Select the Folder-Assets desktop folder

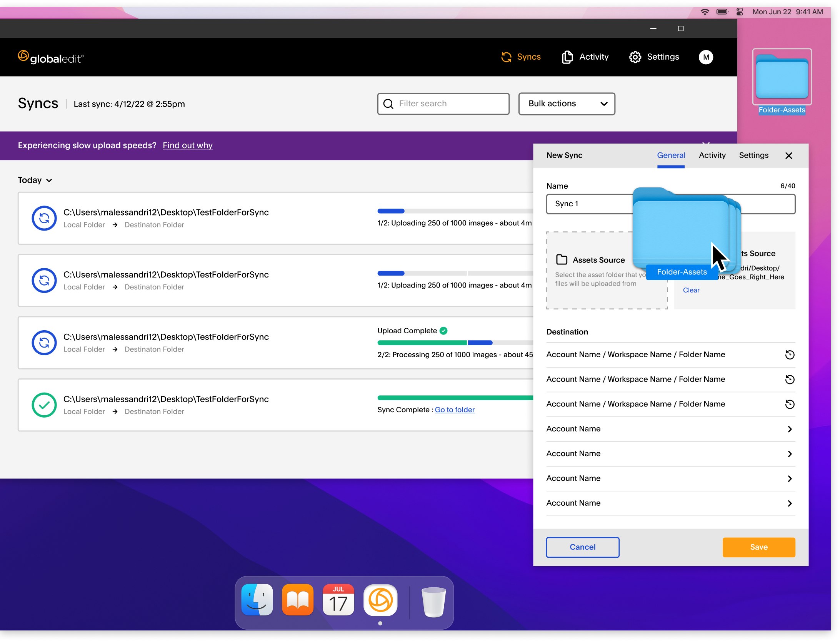pyautogui.click(x=782, y=82)
